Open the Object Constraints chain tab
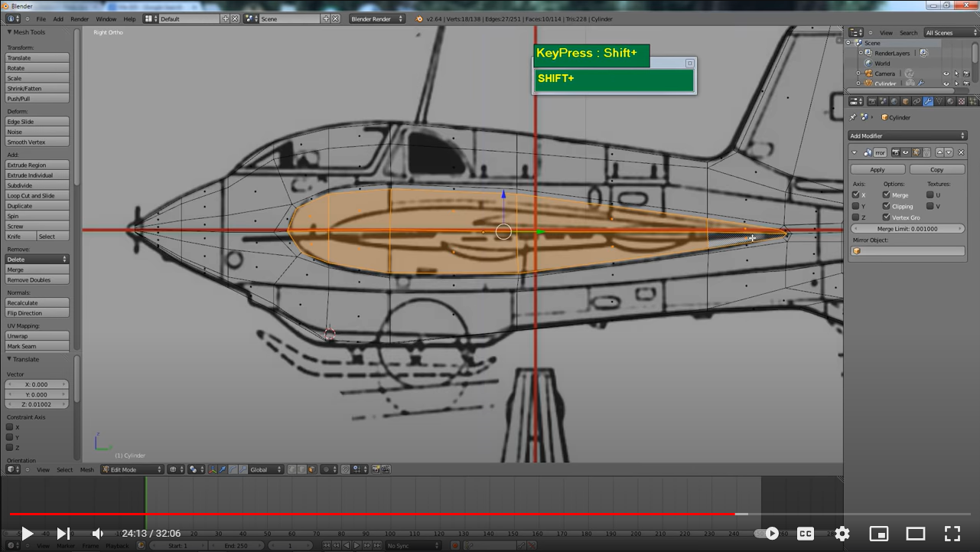 (x=917, y=101)
